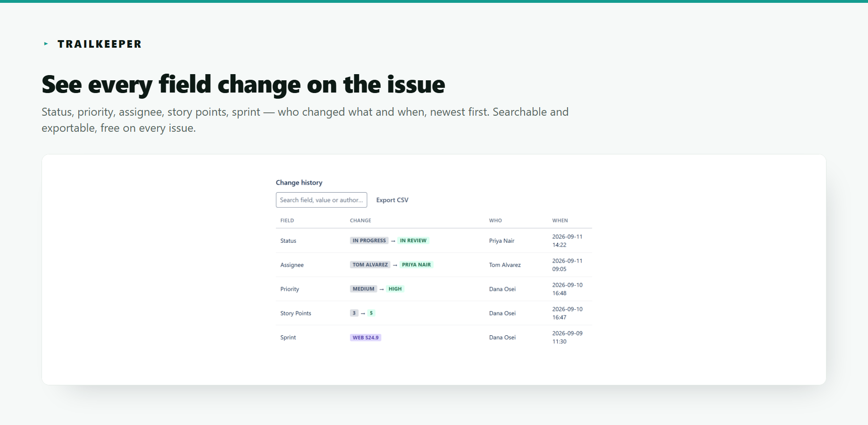Click the HIGH priority badge
868x425 pixels.
(395, 289)
